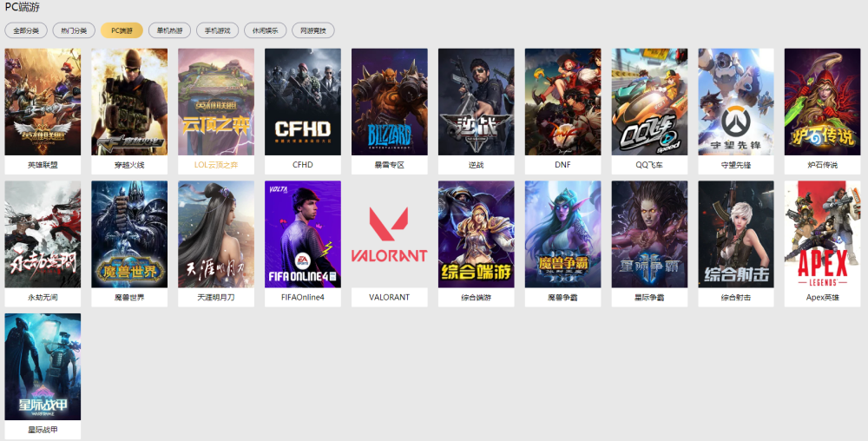This screenshot has height=441, width=868.
Task: Click the 综合射击 caption text
Action: (736, 297)
